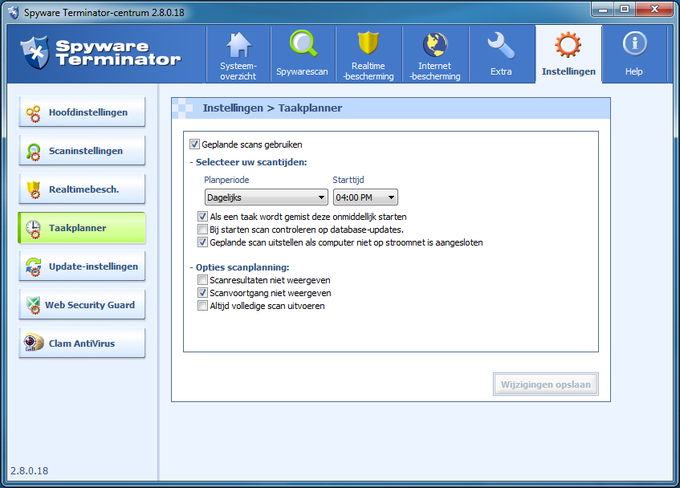This screenshot has height=488, width=680.
Task: Uncheck Scanvoortgang niet weergeven
Action: [x=203, y=293]
